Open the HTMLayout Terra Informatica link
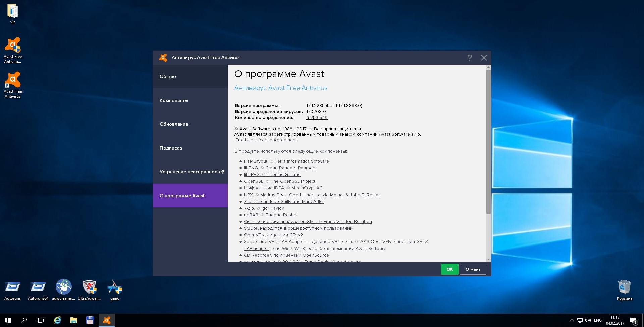 (286, 161)
